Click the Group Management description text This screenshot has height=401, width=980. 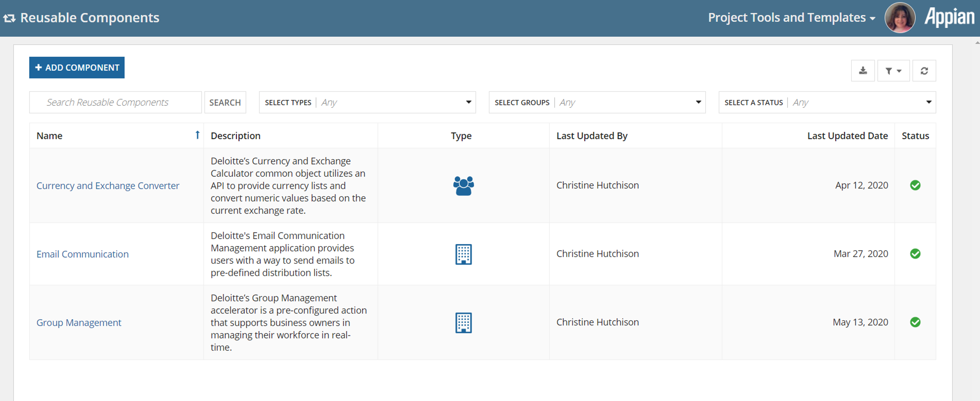click(289, 322)
